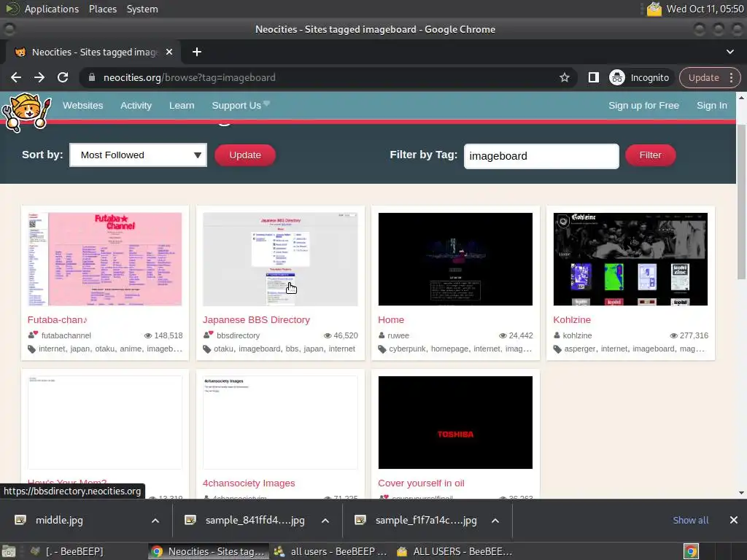
Task: Open the Kohlzine site thumbnail
Action: [630, 259]
